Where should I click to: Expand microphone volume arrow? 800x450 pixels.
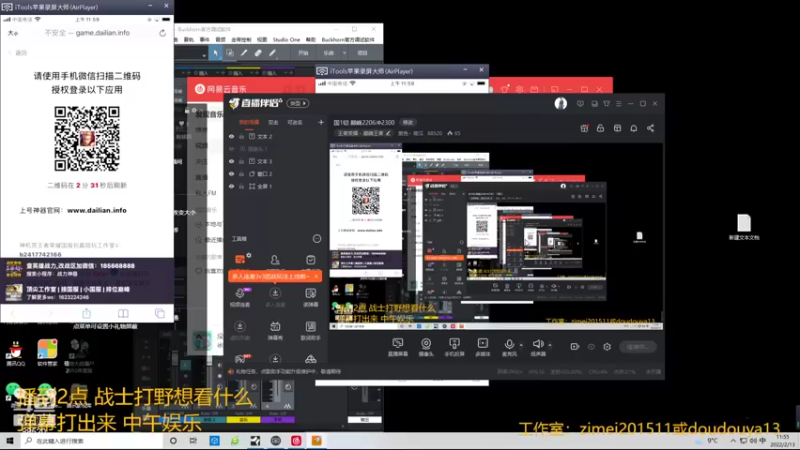521,345
